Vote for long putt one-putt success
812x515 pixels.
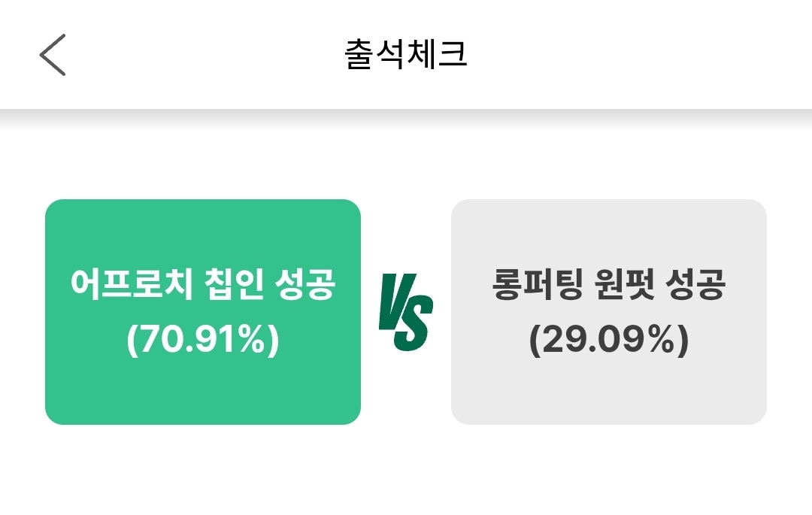tap(609, 312)
